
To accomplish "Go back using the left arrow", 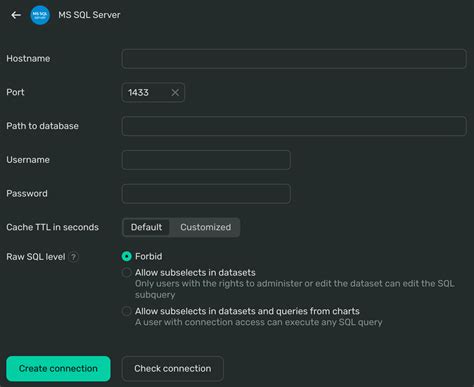I will (x=16, y=15).
